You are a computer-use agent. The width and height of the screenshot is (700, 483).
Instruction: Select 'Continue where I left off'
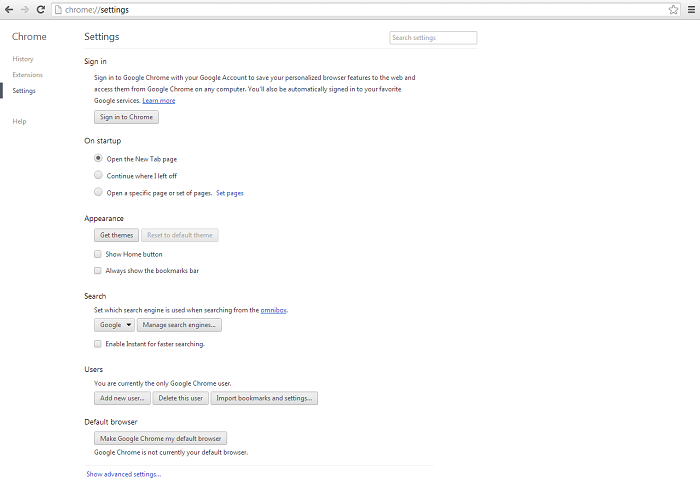98,175
